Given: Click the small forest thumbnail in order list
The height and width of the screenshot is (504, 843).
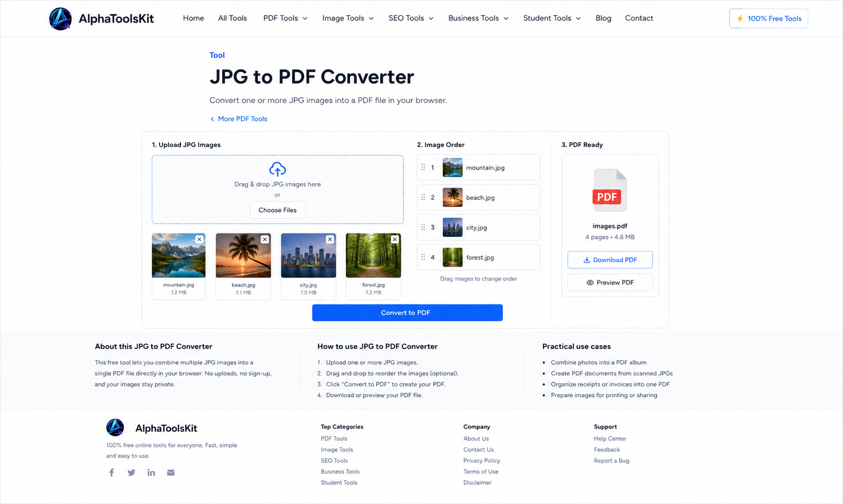Looking at the screenshot, I should point(452,257).
